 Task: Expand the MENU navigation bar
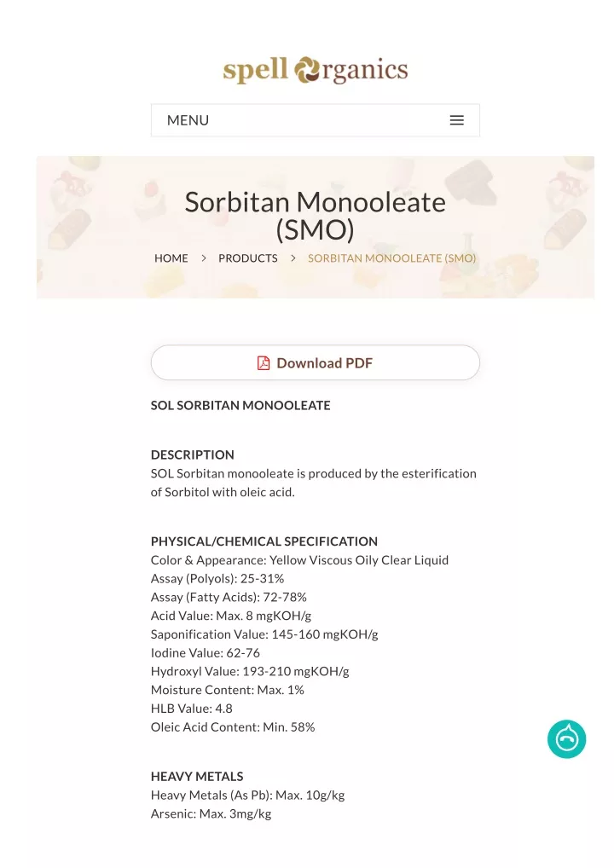(x=315, y=120)
